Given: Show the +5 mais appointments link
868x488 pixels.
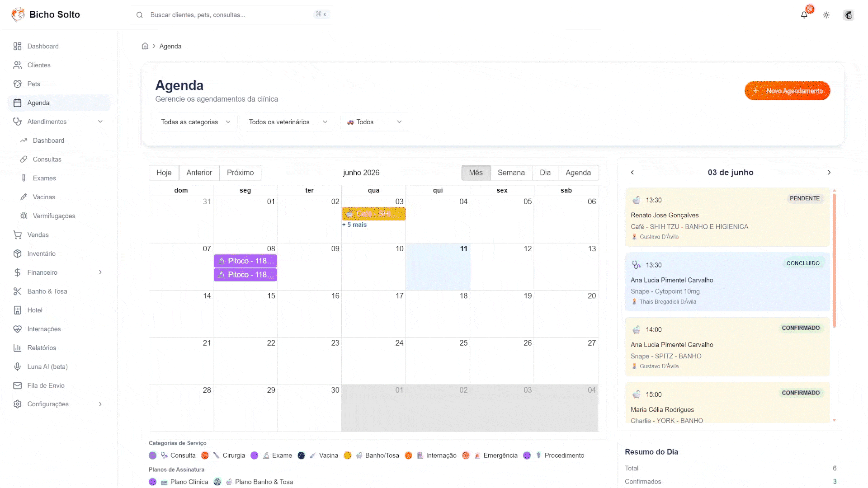Looking at the screenshot, I should [354, 225].
